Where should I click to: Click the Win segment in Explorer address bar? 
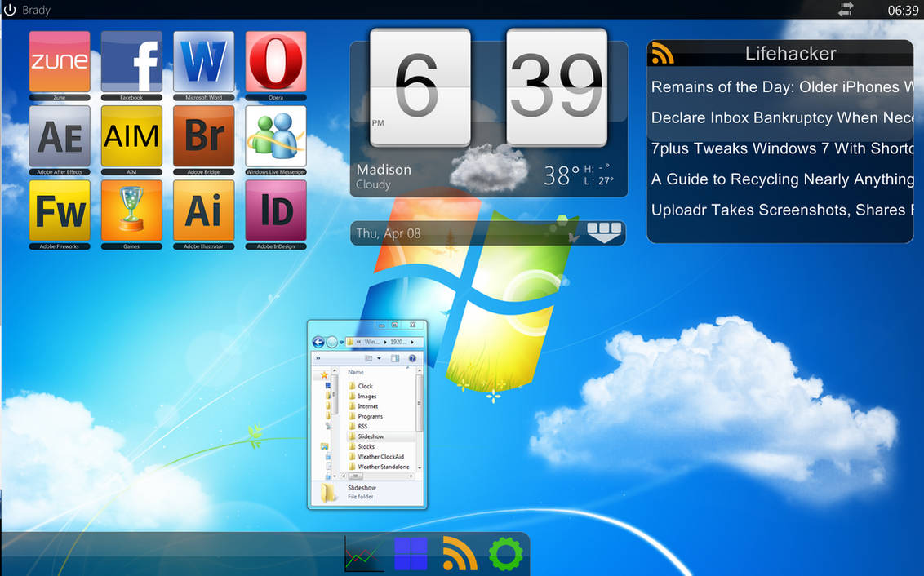click(372, 342)
